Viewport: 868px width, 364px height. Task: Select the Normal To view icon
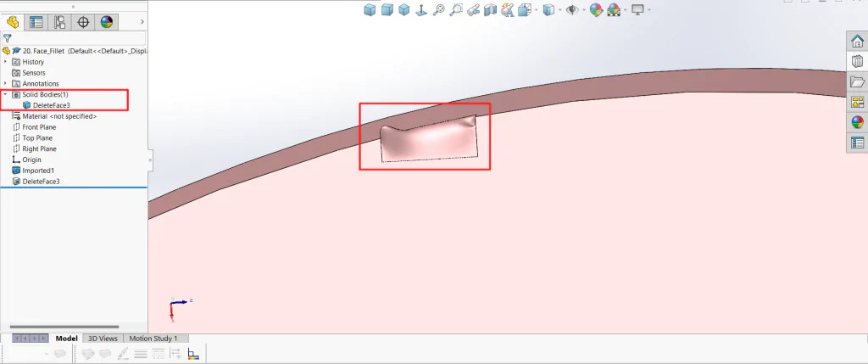point(421,9)
